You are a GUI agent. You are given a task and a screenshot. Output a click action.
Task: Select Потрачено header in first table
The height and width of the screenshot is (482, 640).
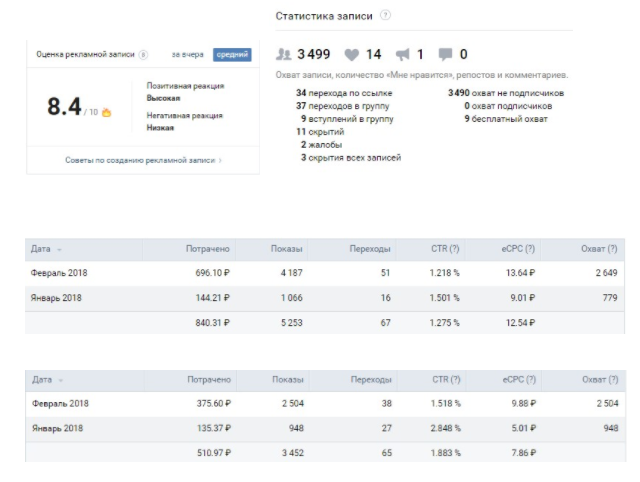tap(207, 249)
